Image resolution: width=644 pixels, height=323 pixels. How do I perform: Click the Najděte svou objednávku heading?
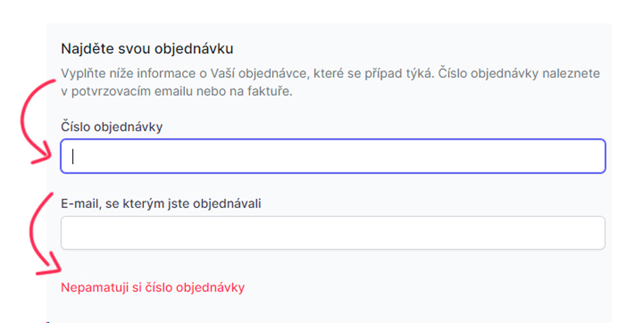(147, 48)
